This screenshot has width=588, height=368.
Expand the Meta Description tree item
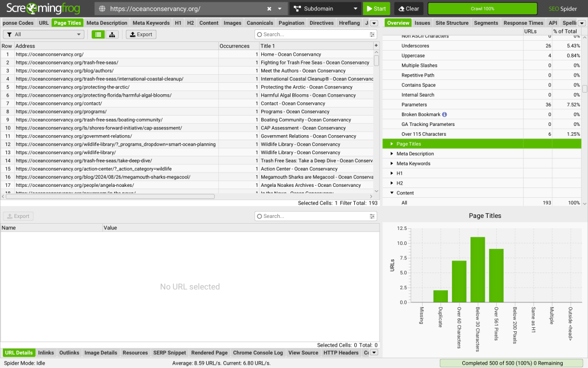pos(392,154)
